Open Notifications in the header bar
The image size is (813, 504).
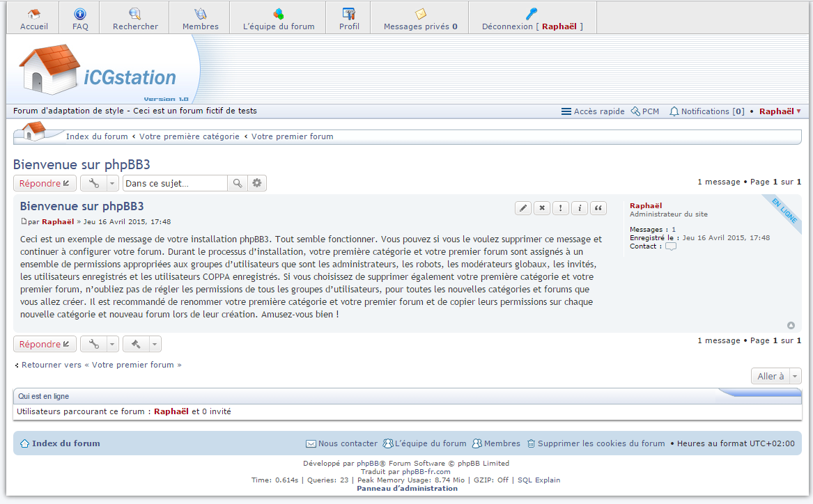(x=706, y=111)
